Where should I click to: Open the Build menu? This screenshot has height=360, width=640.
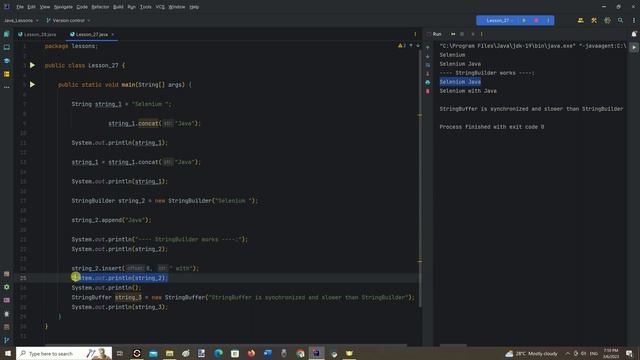coord(118,7)
